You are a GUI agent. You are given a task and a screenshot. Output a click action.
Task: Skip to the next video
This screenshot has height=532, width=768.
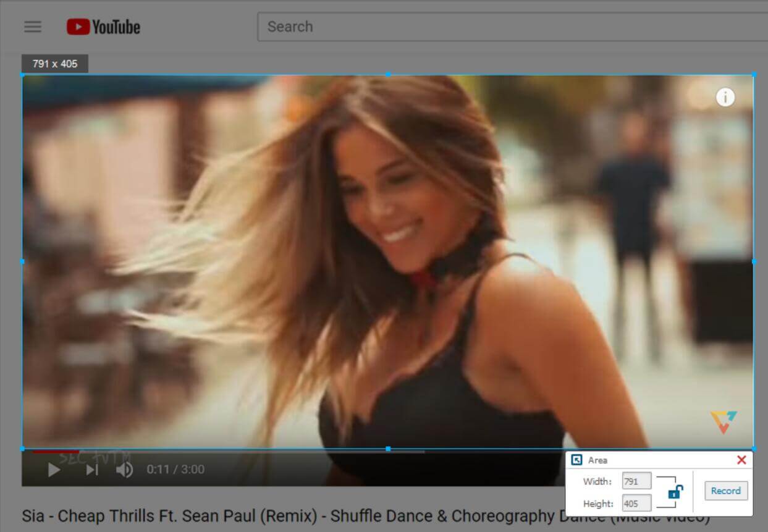pos(92,470)
